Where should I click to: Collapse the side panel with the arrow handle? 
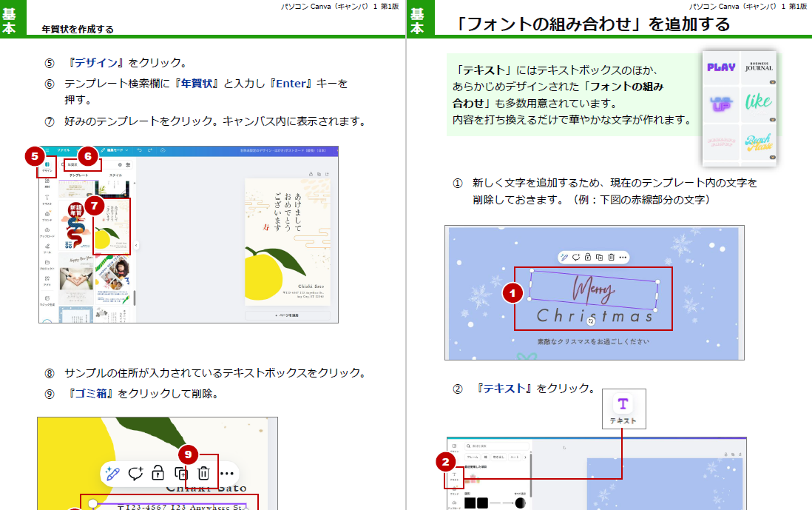pyautogui.click(x=136, y=245)
